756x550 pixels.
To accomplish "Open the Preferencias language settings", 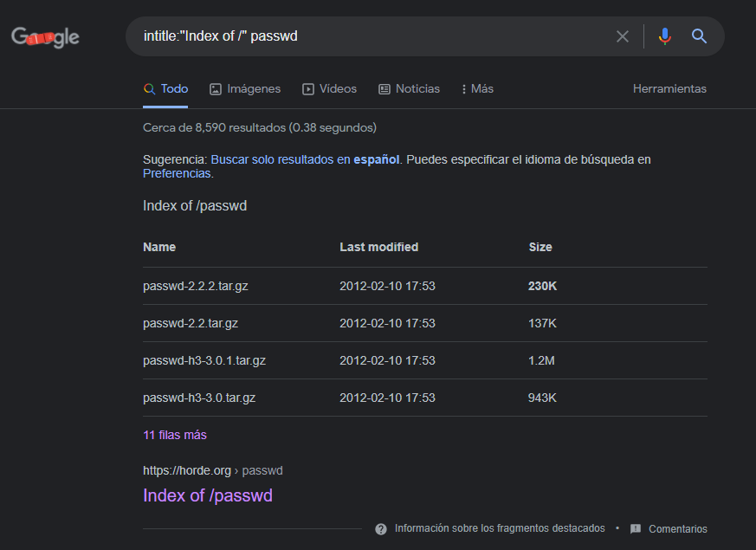I will tap(177, 173).
